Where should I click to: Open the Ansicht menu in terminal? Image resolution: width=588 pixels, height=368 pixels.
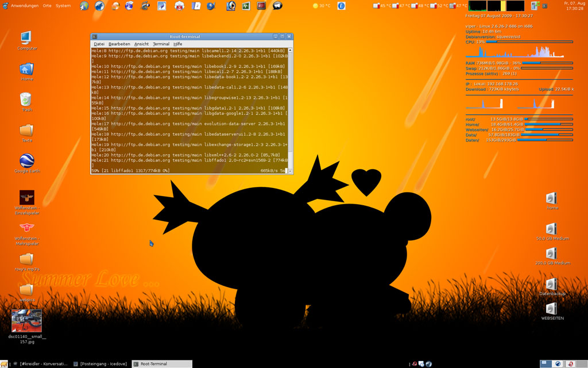point(141,44)
